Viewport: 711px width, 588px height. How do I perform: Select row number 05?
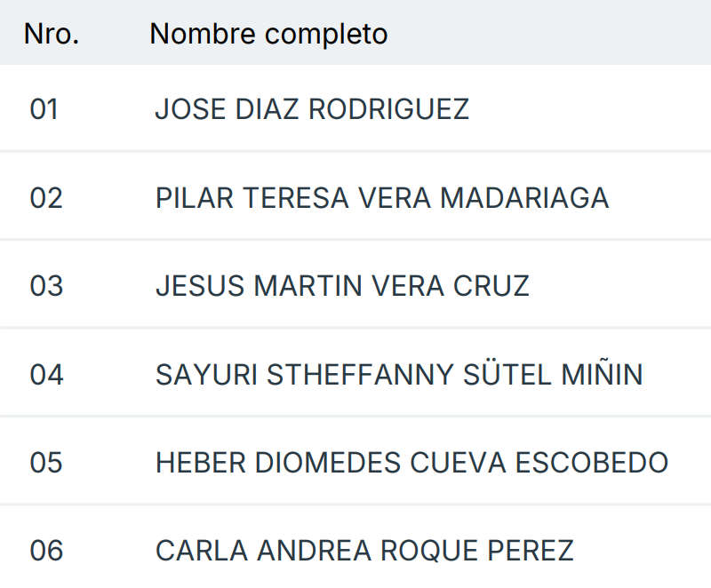pos(46,463)
